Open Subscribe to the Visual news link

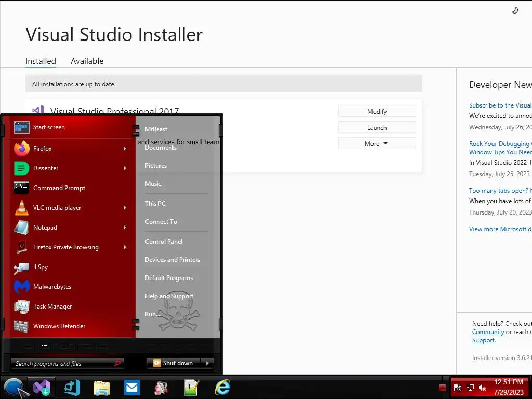pyautogui.click(x=500, y=105)
